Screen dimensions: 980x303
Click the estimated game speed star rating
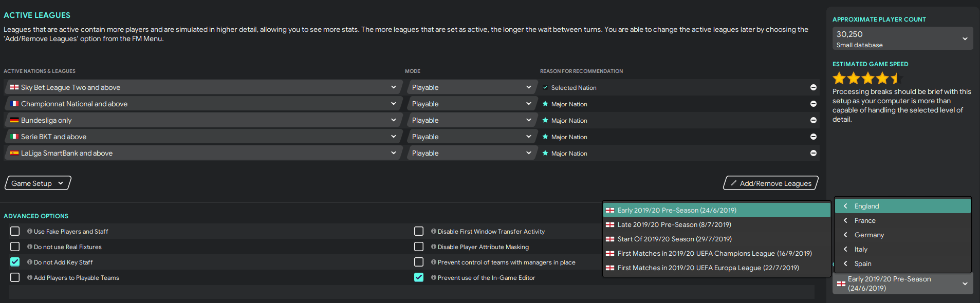coord(866,78)
